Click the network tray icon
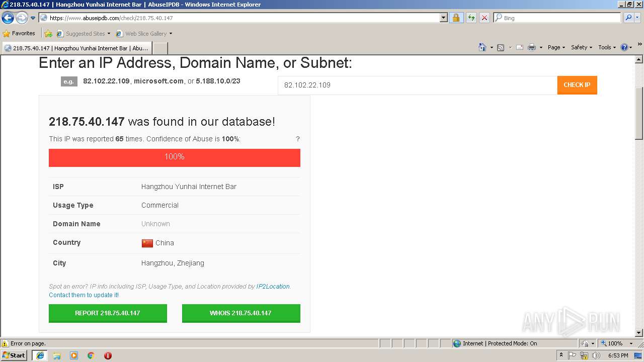Image resolution: width=644 pixels, height=362 pixels. pyautogui.click(x=584, y=355)
